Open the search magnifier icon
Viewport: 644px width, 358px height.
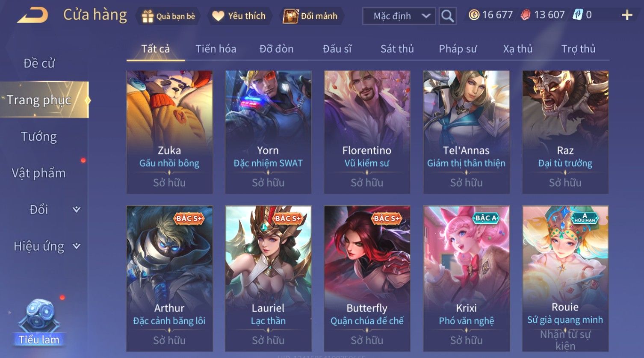(447, 16)
